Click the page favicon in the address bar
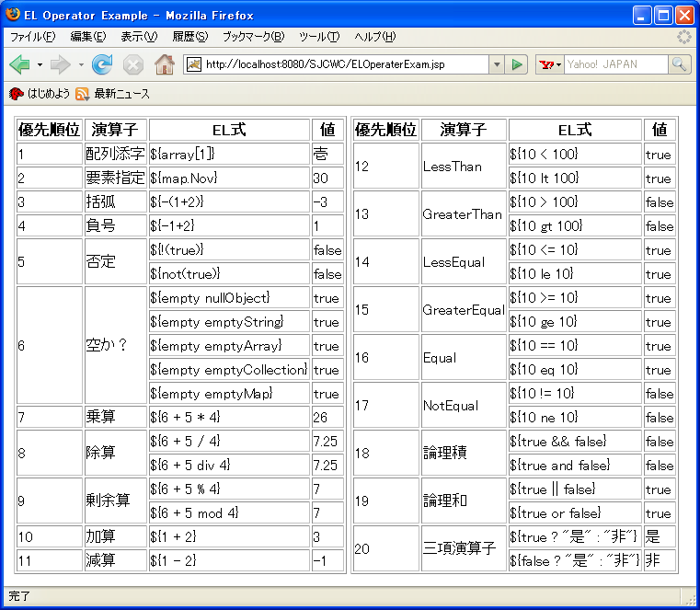 point(193,64)
